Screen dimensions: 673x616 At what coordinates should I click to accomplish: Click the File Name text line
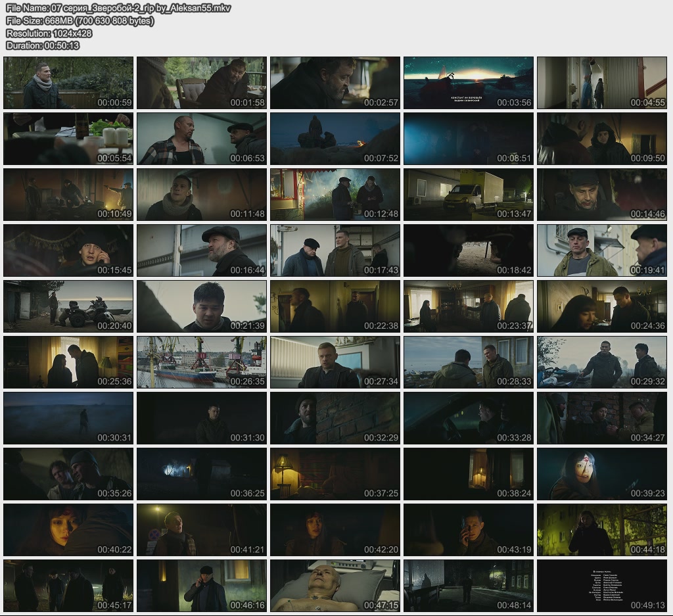click(x=118, y=9)
